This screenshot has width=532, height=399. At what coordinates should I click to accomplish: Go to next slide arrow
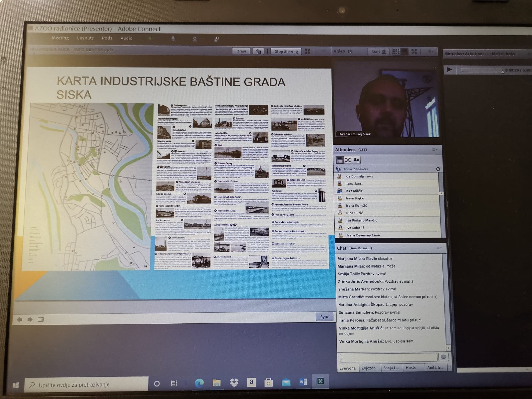(30, 319)
